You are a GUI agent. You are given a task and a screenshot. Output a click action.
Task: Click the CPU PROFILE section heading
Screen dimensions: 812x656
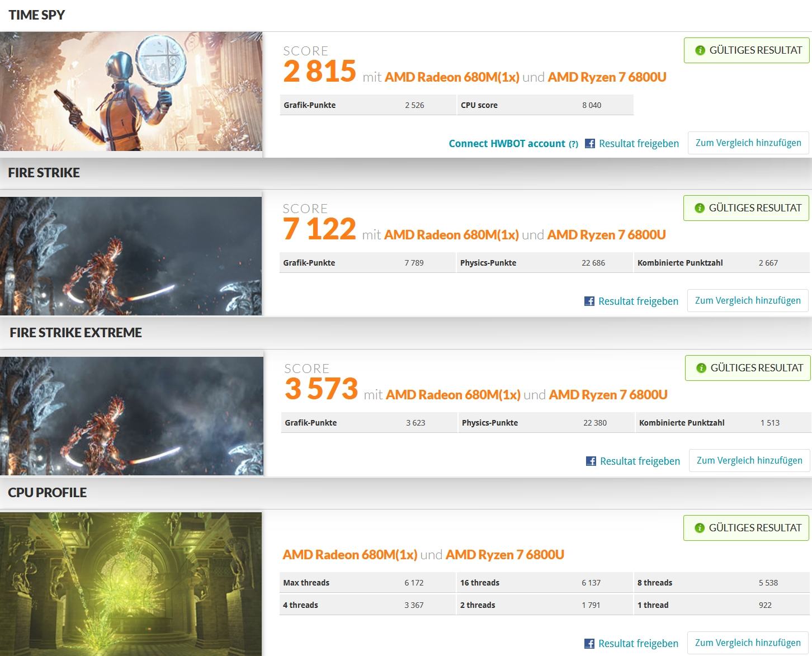point(48,493)
